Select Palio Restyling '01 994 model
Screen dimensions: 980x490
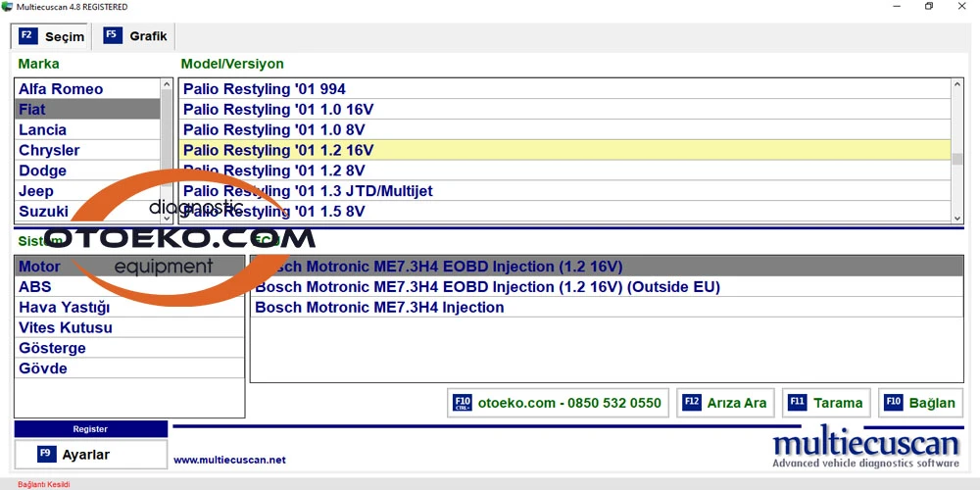[x=565, y=89]
